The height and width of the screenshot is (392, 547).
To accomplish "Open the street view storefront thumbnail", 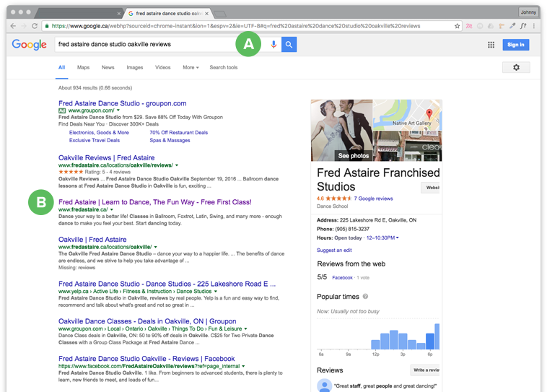I will [x=407, y=146].
